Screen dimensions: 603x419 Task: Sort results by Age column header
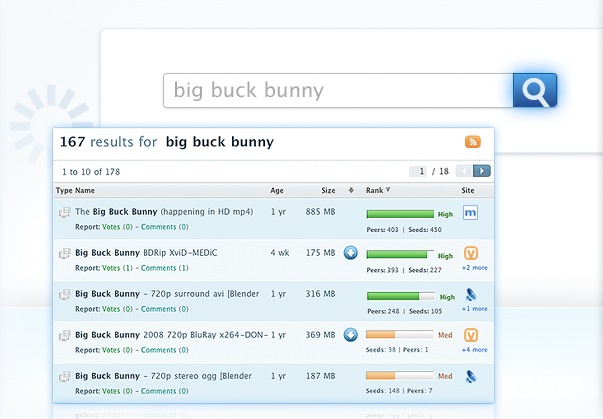[277, 190]
